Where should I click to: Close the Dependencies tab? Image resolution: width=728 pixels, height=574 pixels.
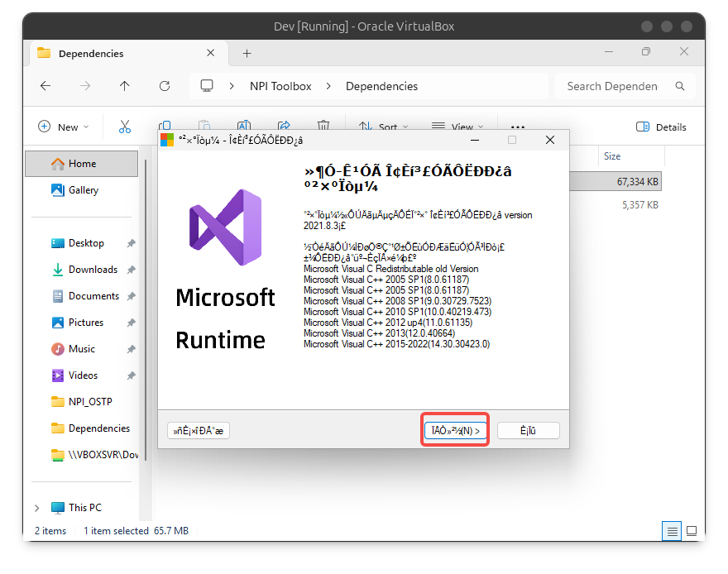(210, 53)
